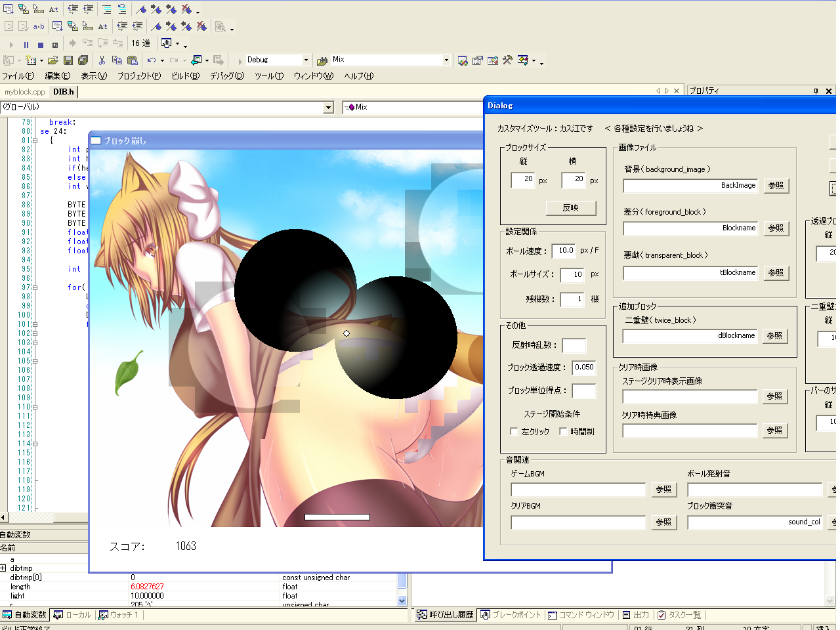Click the Step Out debug icon
The image size is (840, 630).
coord(117,43)
